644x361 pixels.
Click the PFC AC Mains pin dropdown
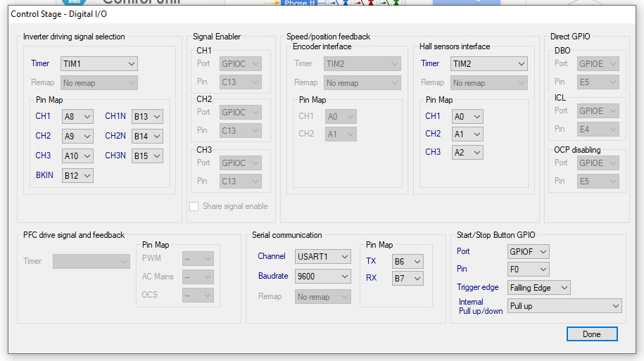(x=198, y=277)
